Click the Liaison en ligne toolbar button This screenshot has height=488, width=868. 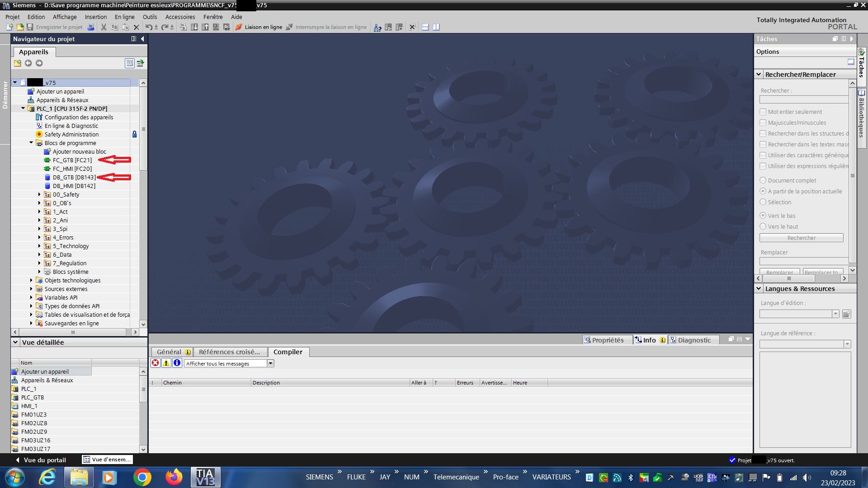[259, 27]
